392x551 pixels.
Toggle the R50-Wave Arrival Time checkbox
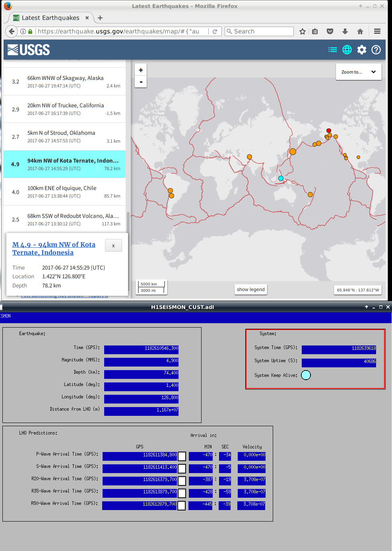181,506
